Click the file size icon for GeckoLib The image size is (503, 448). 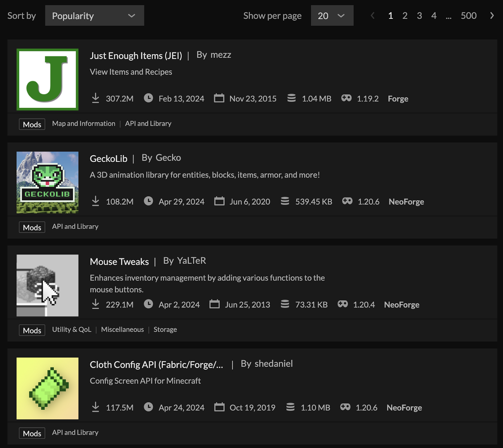pyautogui.click(x=285, y=201)
